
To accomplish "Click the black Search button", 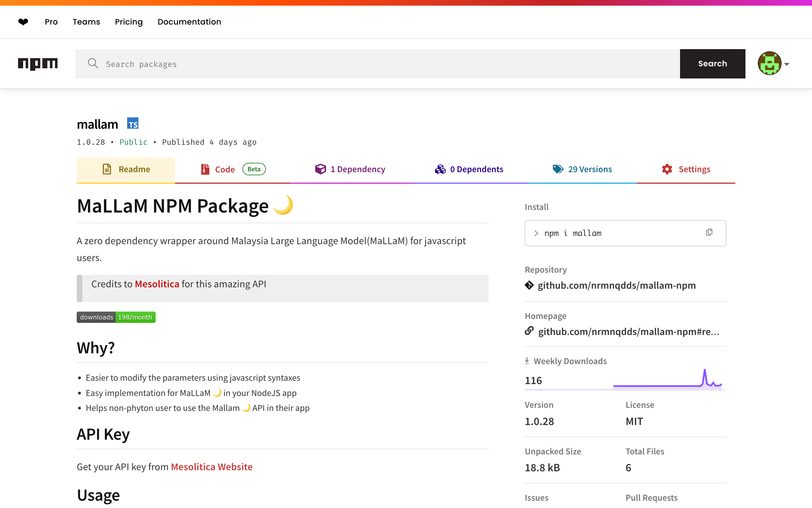I will click(x=712, y=64).
